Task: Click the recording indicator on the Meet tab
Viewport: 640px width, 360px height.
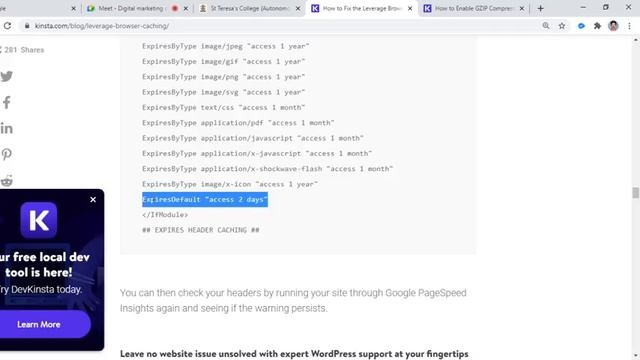Action: tap(175, 8)
